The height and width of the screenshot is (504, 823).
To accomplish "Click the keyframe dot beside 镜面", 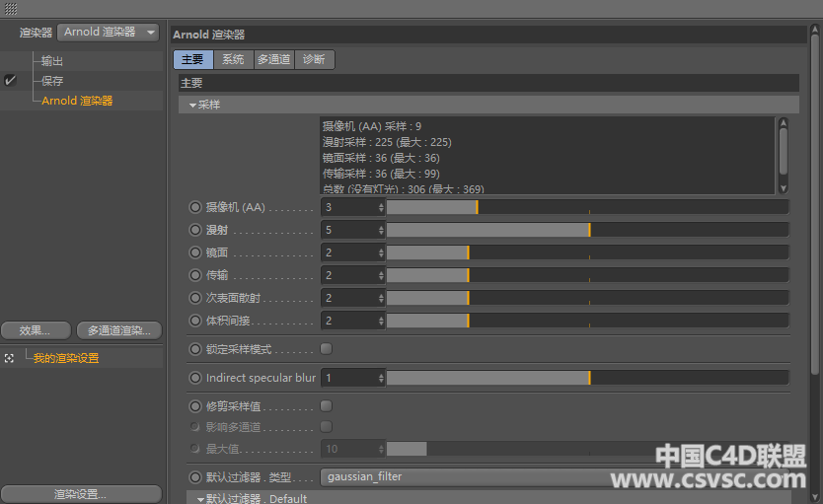I will tap(194, 252).
